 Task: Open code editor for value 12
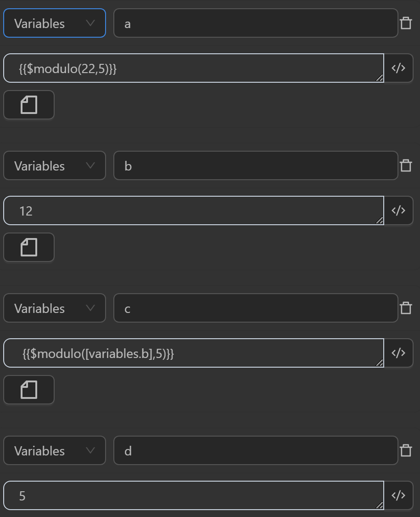tap(398, 210)
